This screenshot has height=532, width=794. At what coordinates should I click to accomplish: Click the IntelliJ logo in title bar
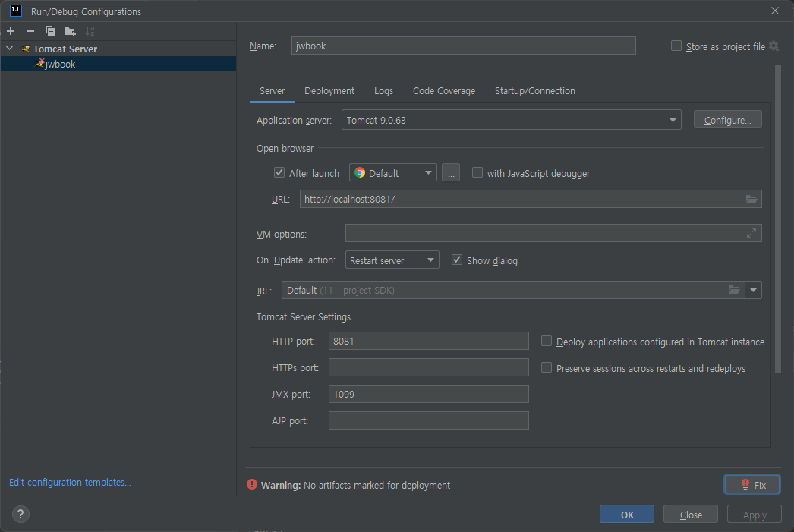click(x=16, y=11)
